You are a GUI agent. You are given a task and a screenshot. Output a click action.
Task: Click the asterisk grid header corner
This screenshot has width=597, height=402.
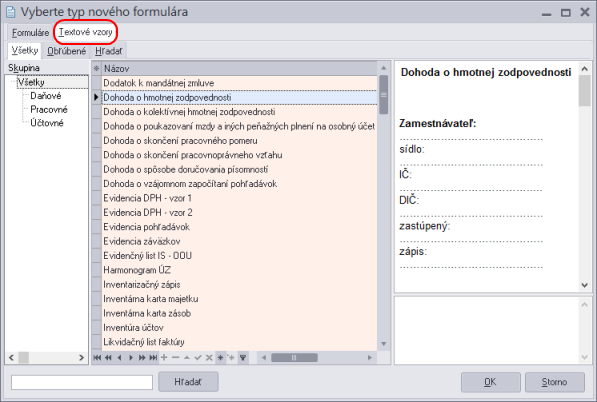point(96,69)
